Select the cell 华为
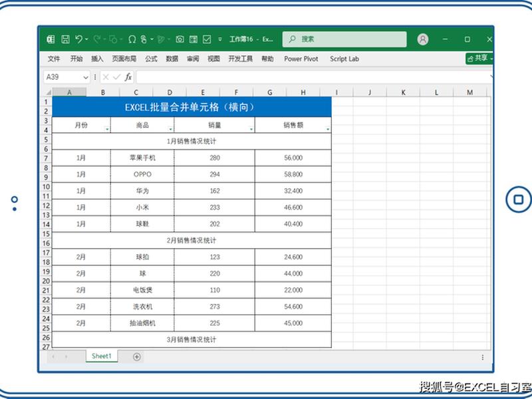532x399 pixels. coord(142,191)
